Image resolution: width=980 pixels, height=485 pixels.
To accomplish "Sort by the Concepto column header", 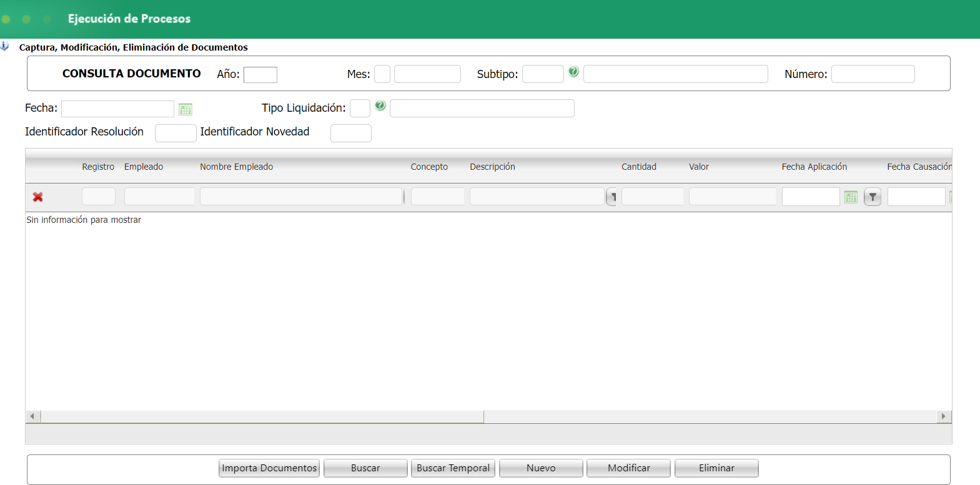I will (429, 167).
